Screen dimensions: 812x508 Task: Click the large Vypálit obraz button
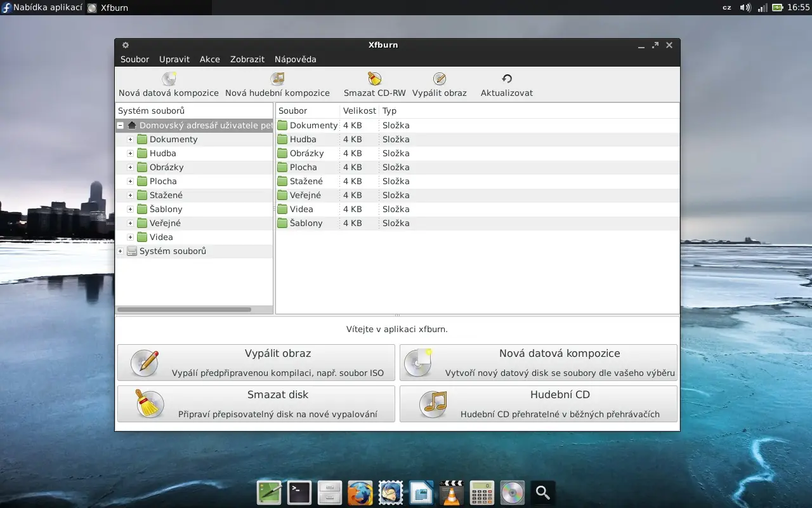(256, 363)
